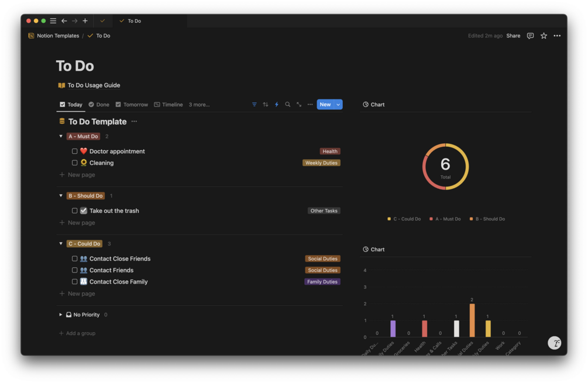
Task: Switch to the Today view tab
Action: [x=71, y=105]
